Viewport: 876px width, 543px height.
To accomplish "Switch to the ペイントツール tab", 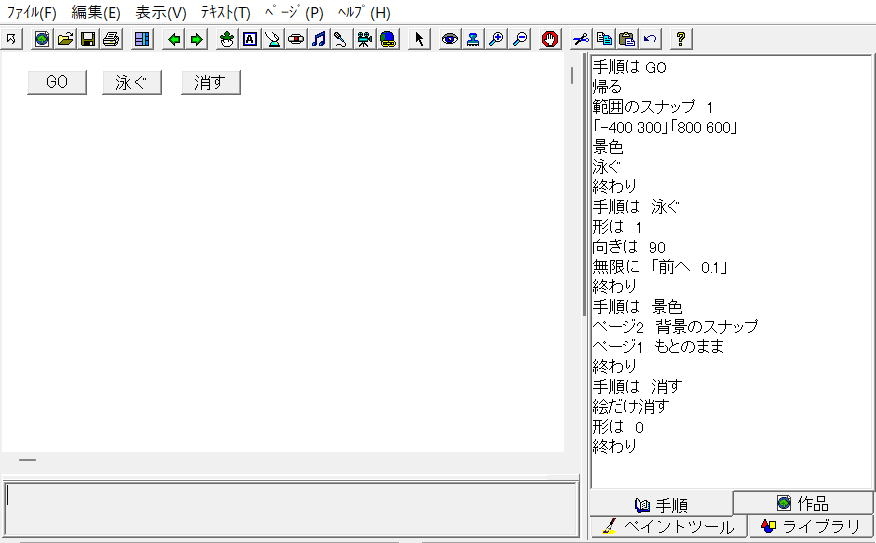I will point(668,526).
